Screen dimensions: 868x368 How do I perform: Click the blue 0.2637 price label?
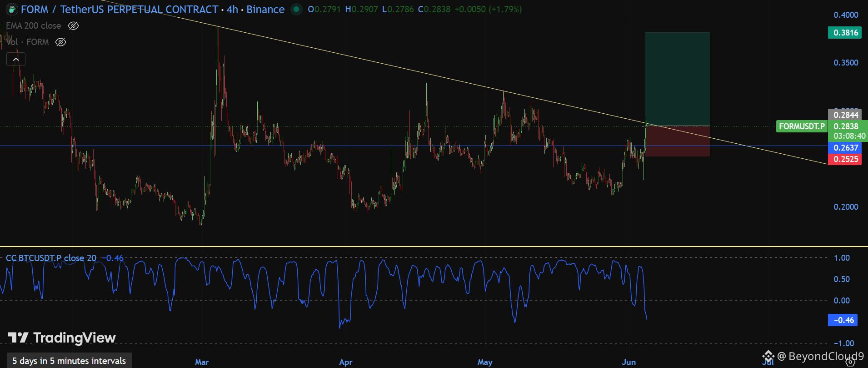point(845,148)
